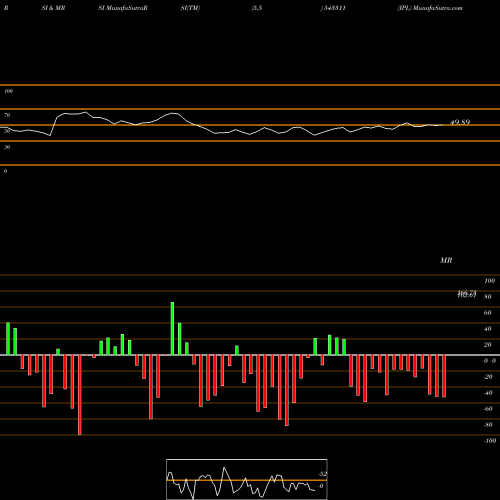Click the MR panel heading
The height and width of the screenshot is (500, 500).
(x=446, y=260)
